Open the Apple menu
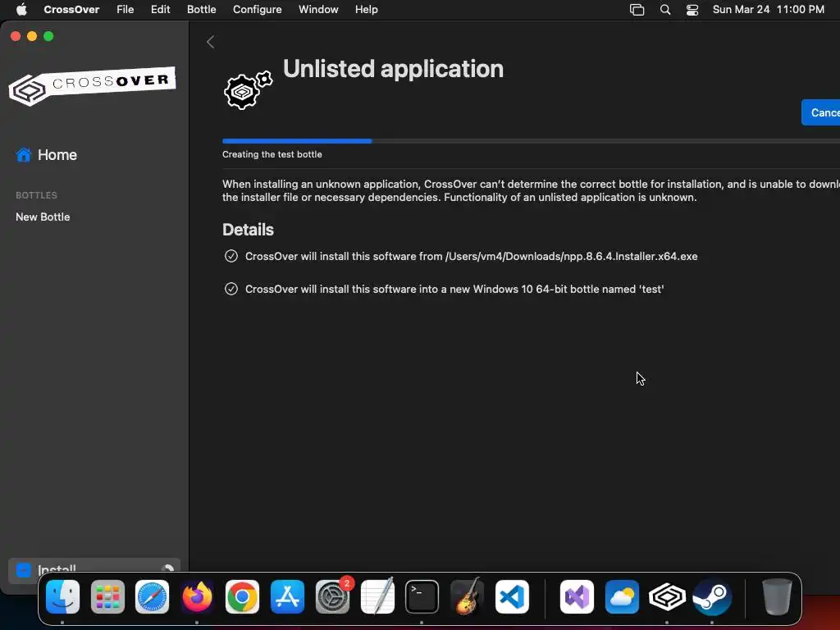The width and height of the screenshot is (840, 630). click(x=21, y=10)
